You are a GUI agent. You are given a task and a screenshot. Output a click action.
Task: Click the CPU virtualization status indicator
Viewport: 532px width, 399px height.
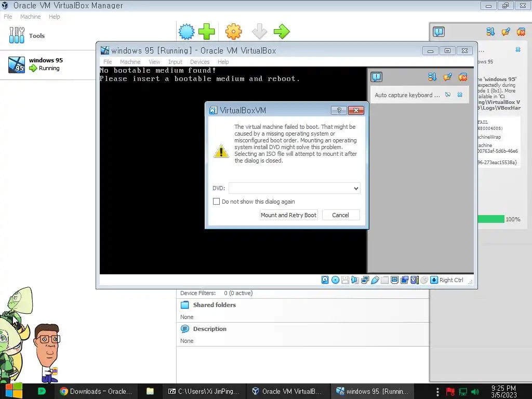[x=414, y=280]
